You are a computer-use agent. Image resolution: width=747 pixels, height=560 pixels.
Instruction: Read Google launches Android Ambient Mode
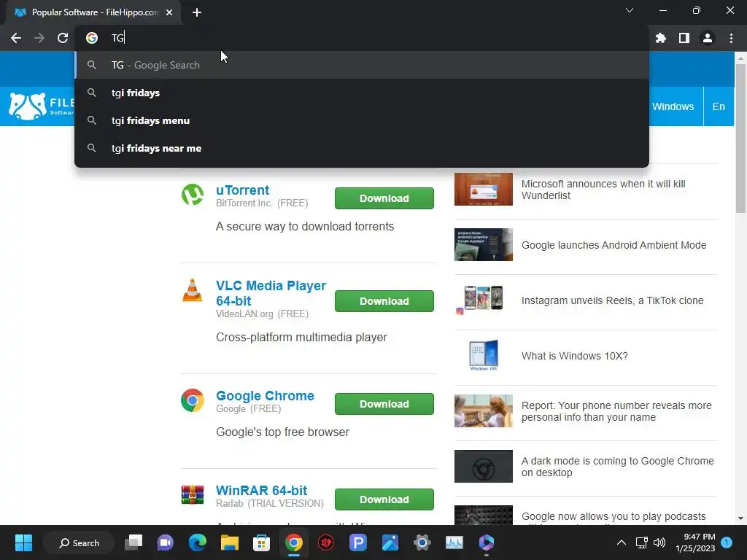click(x=614, y=245)
